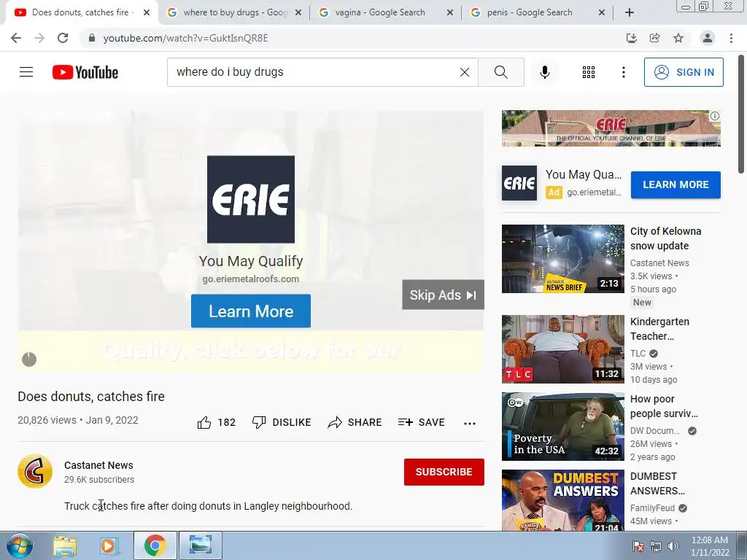Share this page icon in address bar
This screenshot has width=747, height=560.
pos(654,38)
